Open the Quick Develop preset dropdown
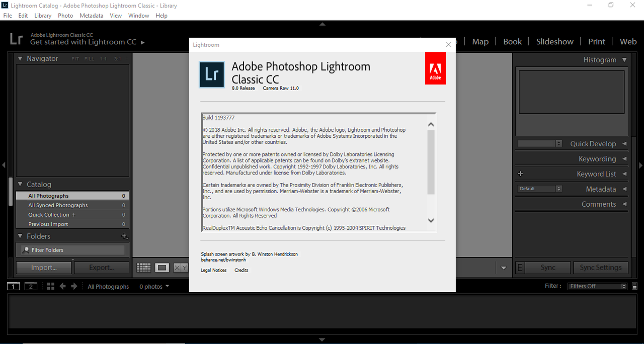 (539, 144)
